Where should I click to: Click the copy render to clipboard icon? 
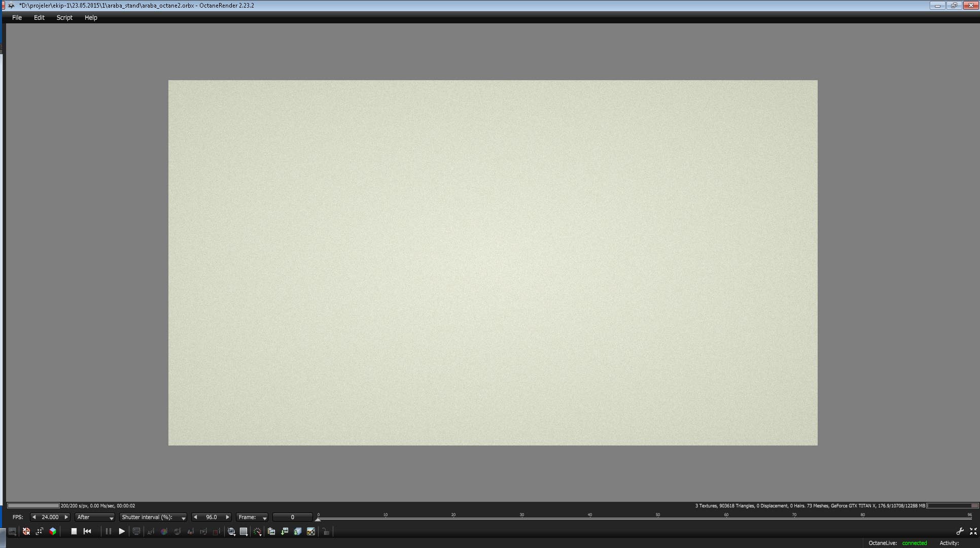point(271,531)
